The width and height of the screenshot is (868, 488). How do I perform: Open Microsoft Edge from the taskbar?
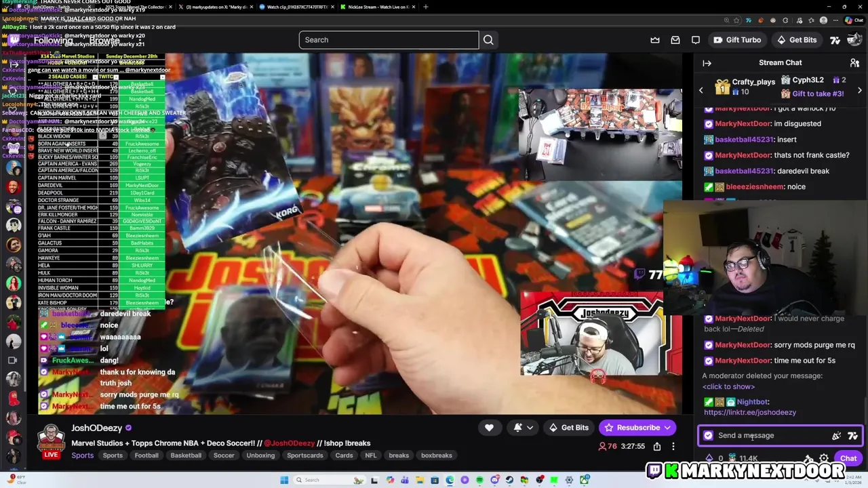coord(450,480)
